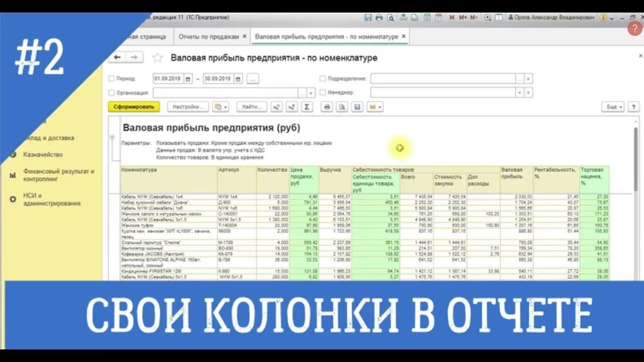
Task: Click the sum Σ button
Action: 307,107
